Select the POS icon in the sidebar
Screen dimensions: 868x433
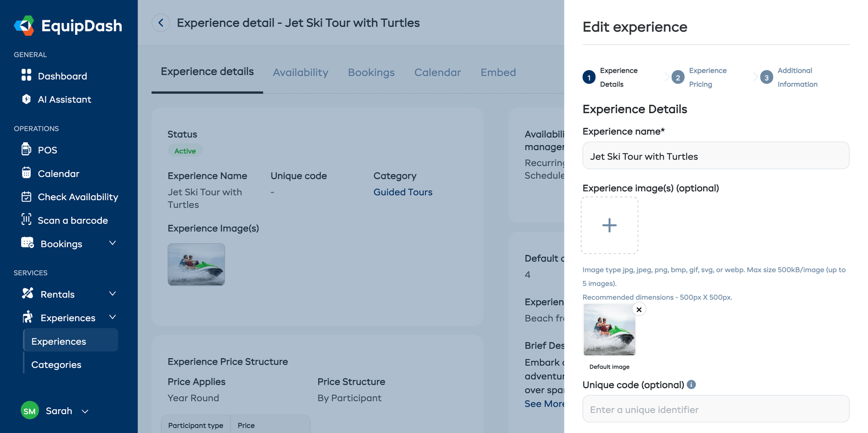pos(27,150)
